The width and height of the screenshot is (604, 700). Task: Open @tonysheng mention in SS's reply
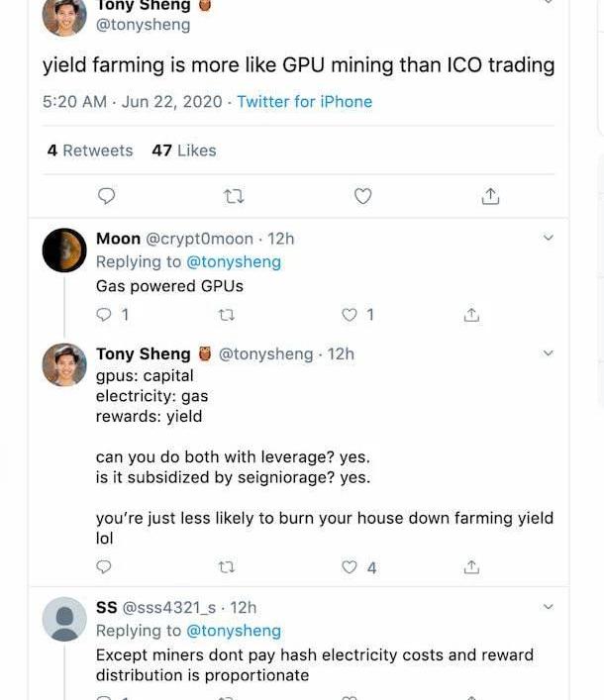(x=234, y=631)
